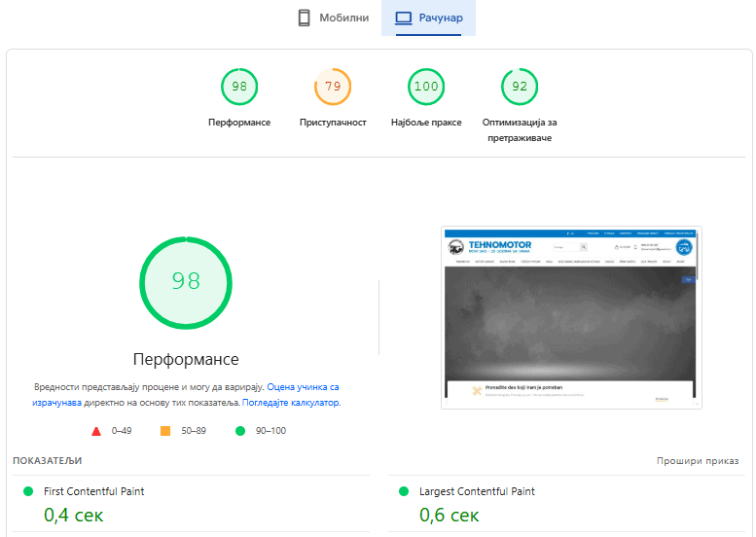Select the 92 search optimization gauge

(x=520, y=87)
